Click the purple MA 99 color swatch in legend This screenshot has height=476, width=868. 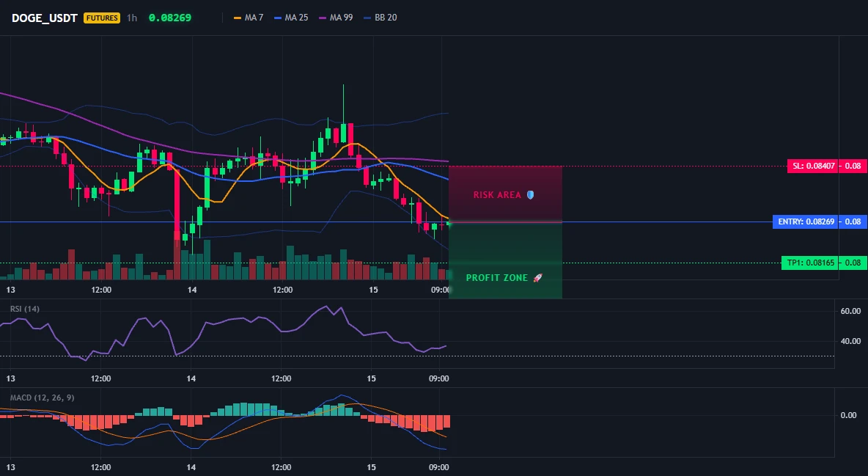323,18
